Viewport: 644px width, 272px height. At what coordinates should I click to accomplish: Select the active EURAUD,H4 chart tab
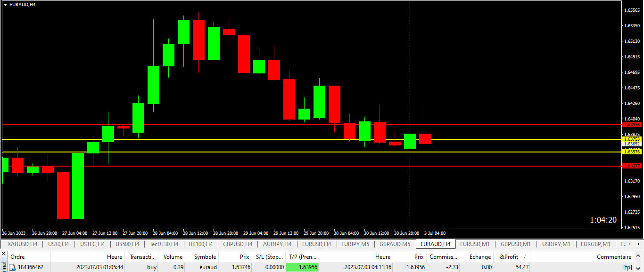pyautogui.click(x=435, y=244)
